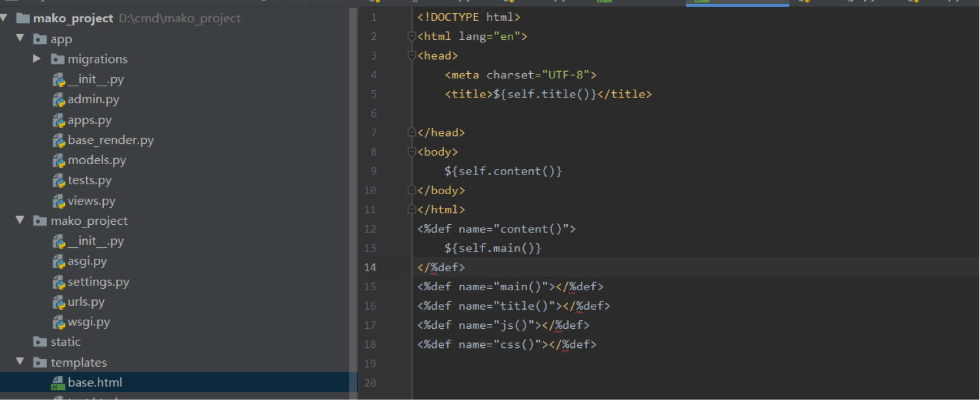Fold the <body> block in gutter
The image size is (980, 400).
(x=412, y=152)
